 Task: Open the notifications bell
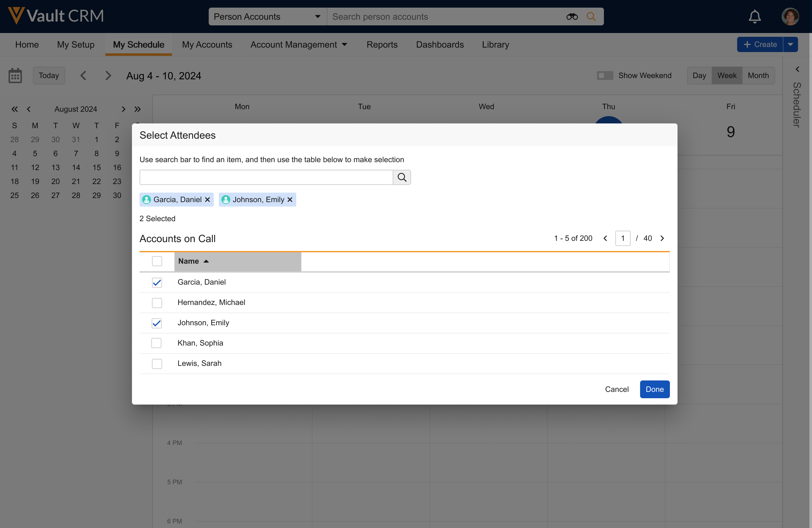pos(754,17)
